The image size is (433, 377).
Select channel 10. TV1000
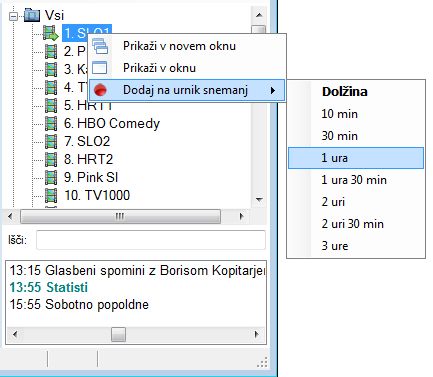pos(97,195)
